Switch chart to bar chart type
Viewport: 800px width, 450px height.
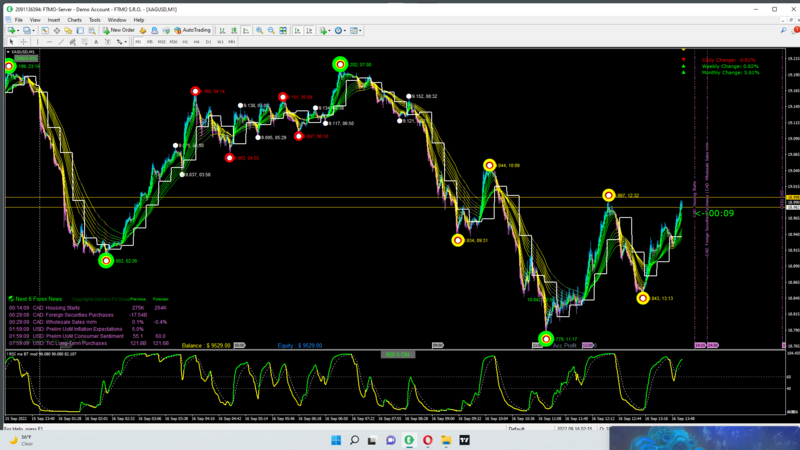coord(222,31)
